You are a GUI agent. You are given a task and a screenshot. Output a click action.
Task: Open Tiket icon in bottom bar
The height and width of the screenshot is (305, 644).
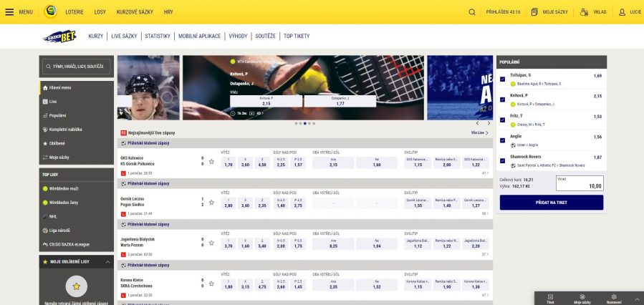tap(550, 296)
